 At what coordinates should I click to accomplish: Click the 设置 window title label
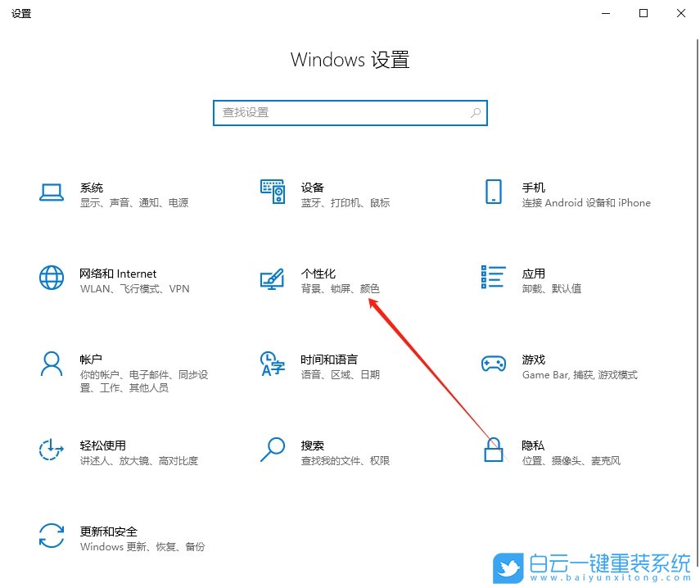[x=21, y=13]
